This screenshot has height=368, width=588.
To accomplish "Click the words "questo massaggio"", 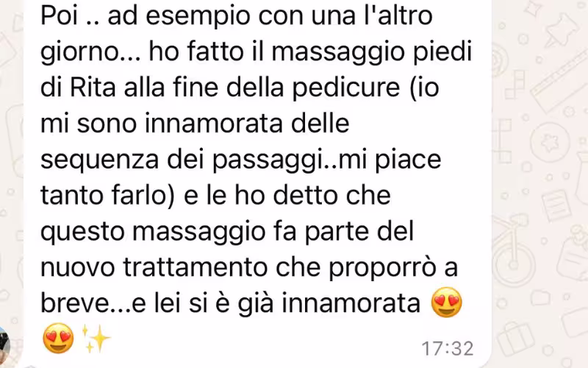I will pyautogui.click(x=153, y=233).
